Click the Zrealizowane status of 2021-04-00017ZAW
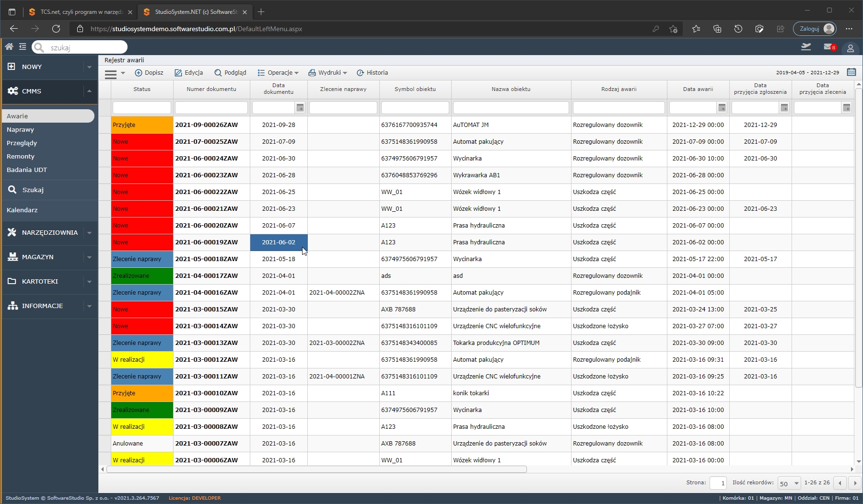Screen dimensions: 863x504 point(142,275)
